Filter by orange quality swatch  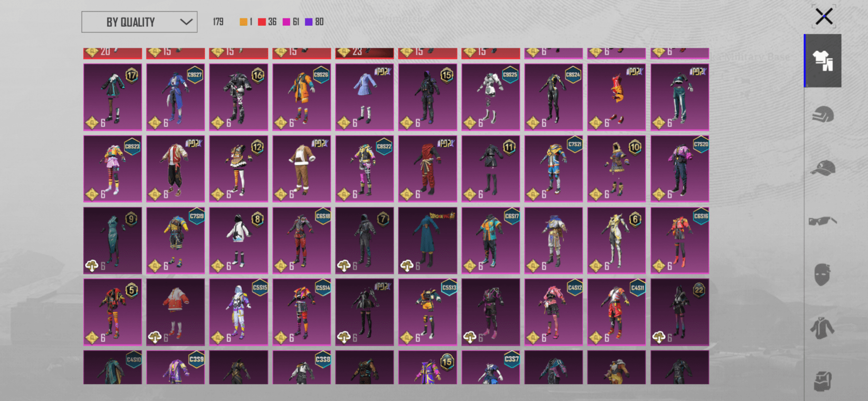click(243, 22)
